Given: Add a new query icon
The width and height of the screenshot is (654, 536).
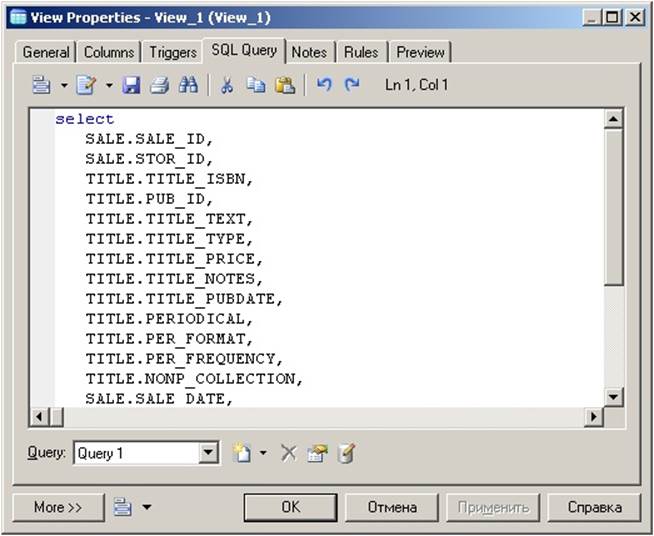Looking at the screenshot, I should click(x=242, y=453).
